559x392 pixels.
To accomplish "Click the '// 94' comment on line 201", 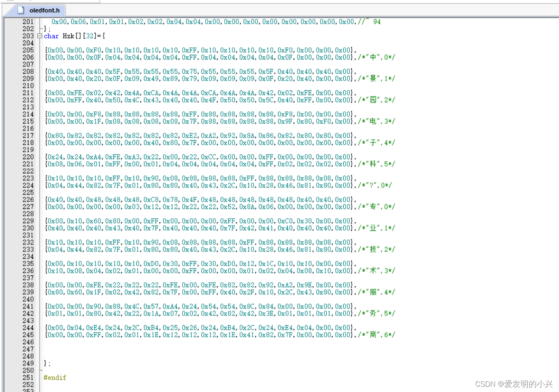I will click(369, 22).
